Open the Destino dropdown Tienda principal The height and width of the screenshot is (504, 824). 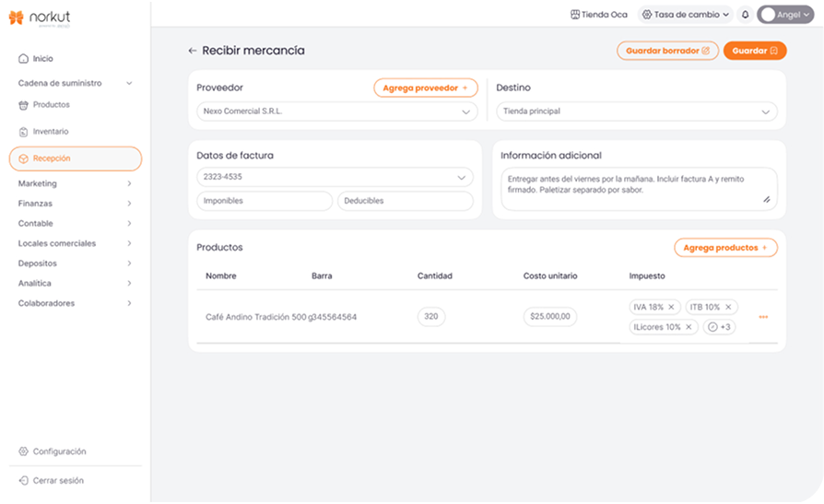[636, 111]
